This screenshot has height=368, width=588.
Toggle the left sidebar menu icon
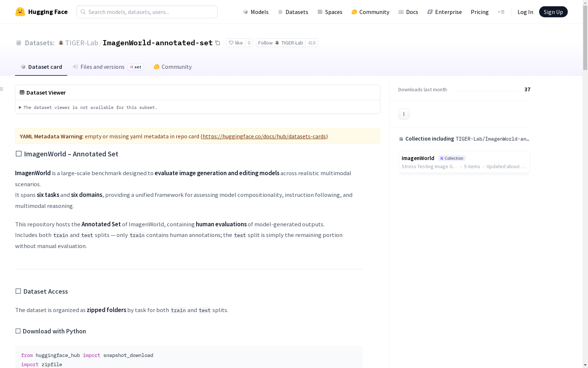click(x=2, y=89)
